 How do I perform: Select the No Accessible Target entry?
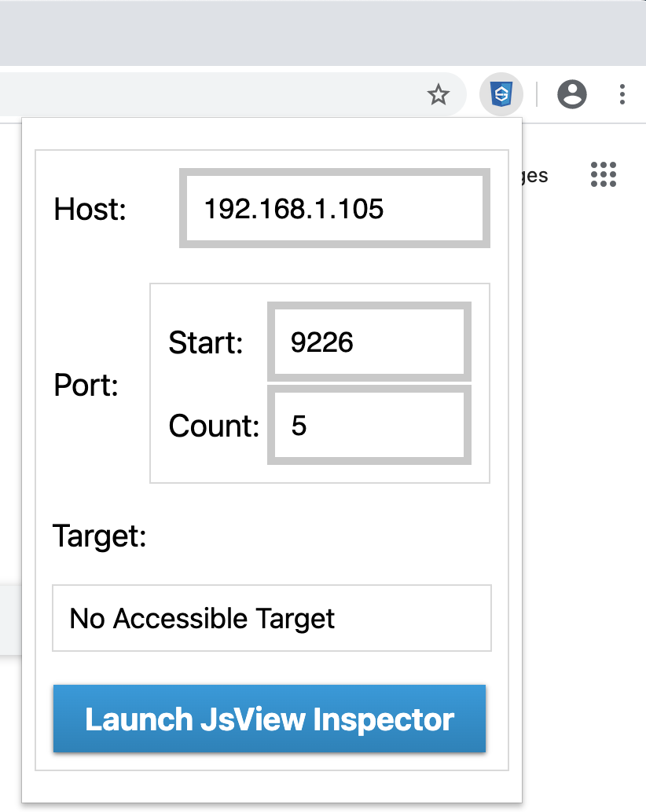(x=271, y=618)
